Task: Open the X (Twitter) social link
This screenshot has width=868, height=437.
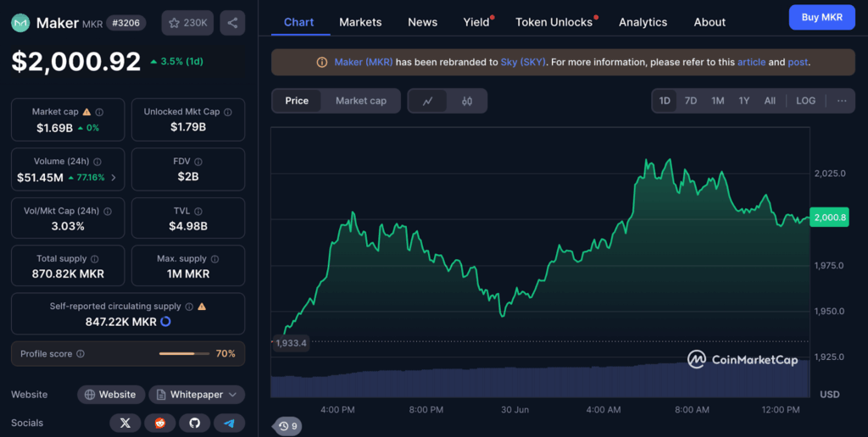Action: coord(125,423)
